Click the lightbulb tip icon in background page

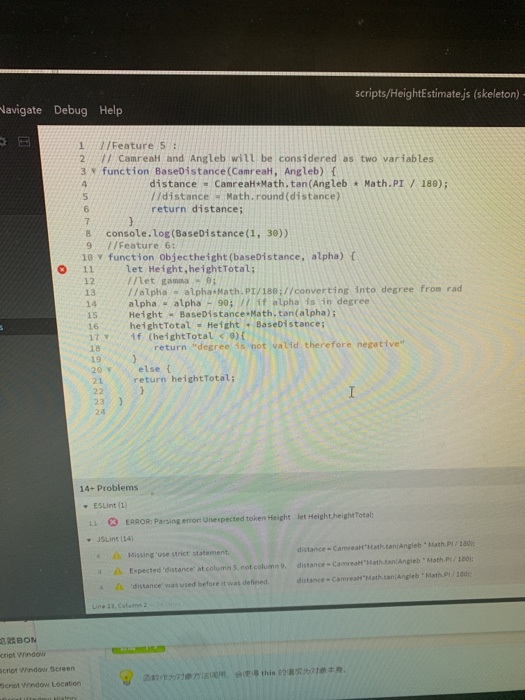point(127,676)
